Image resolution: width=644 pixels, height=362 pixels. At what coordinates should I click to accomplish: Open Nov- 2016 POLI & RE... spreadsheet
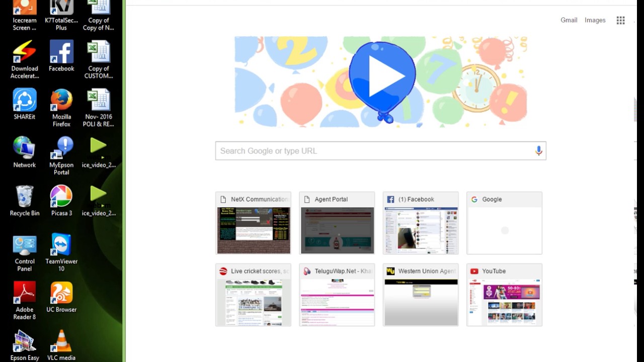pyautogui.click(x=99, y=108)
